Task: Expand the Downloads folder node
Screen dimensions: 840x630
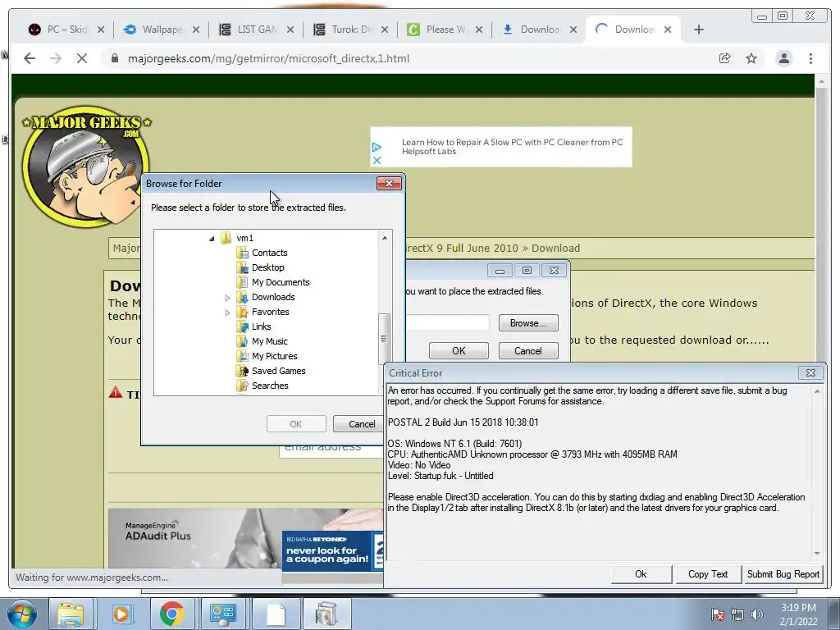Action: click(x=227, y=298)
